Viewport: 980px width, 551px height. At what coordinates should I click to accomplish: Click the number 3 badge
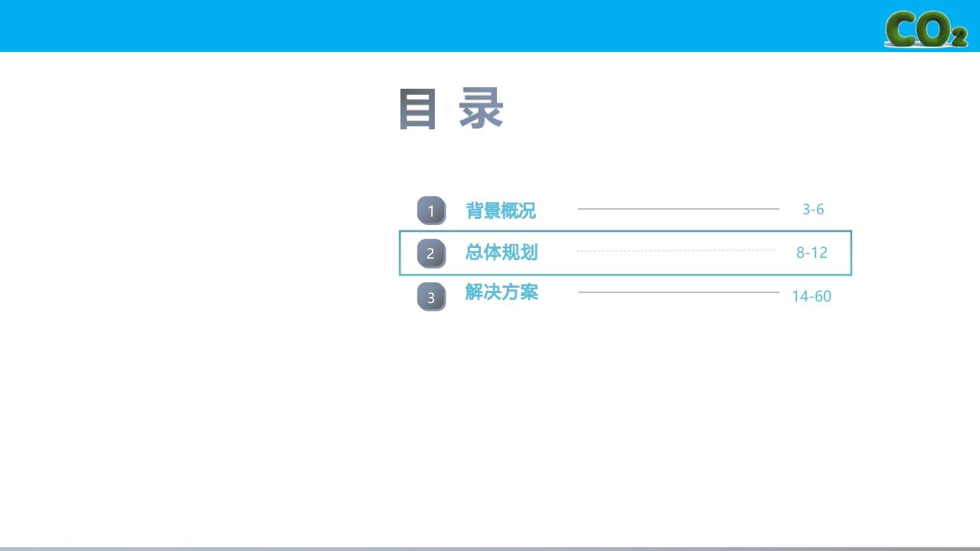pyautogui.click(x=431, y=297)
